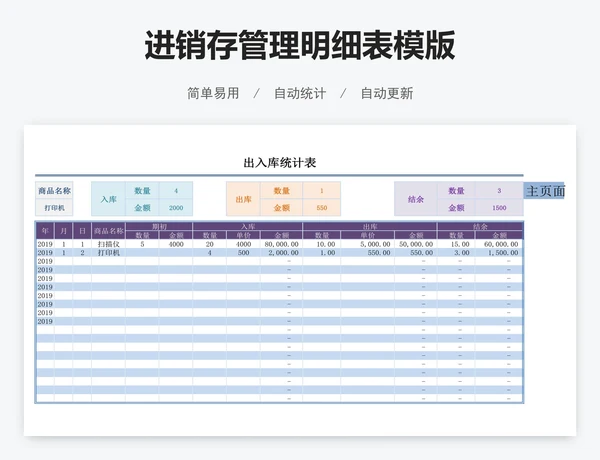The image size is (600, 460).
Task: Select the 扫描仪 product cell
Action: [x=109, y=244]
